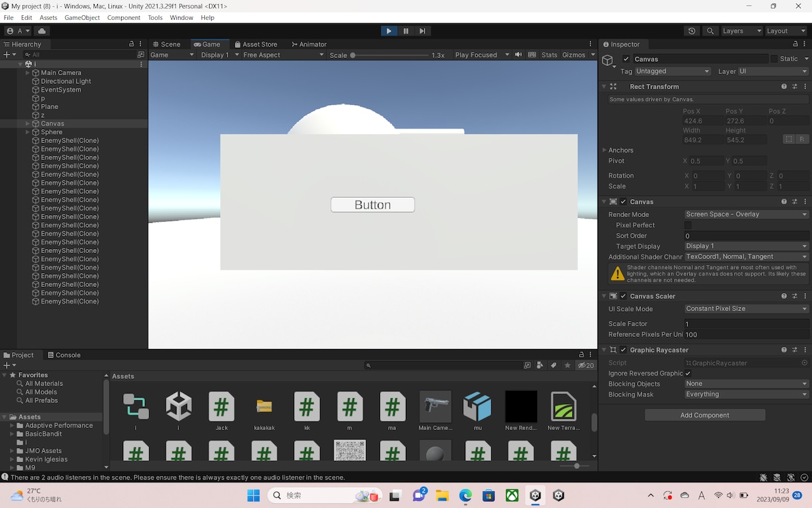
Task: Pause the game with the Pause button
Action: (406, 31)
